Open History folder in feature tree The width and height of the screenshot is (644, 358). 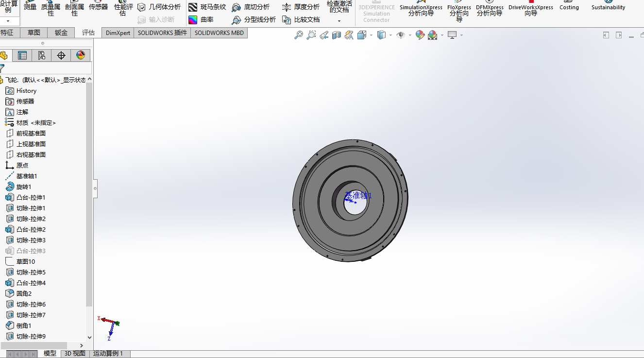[x=21, y=91]
